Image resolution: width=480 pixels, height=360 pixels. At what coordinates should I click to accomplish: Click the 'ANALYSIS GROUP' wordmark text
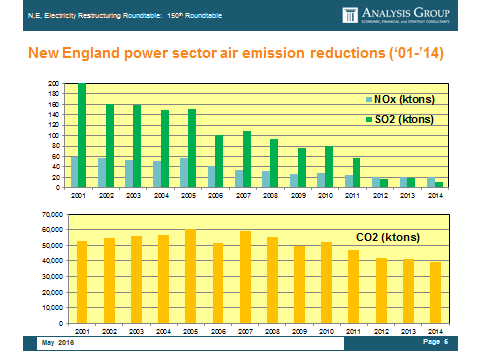(x=406, y=13)
